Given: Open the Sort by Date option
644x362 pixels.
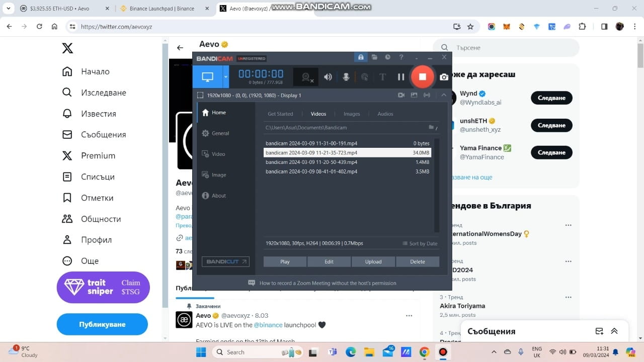Looking at the screenshot, I should (420, 243).
